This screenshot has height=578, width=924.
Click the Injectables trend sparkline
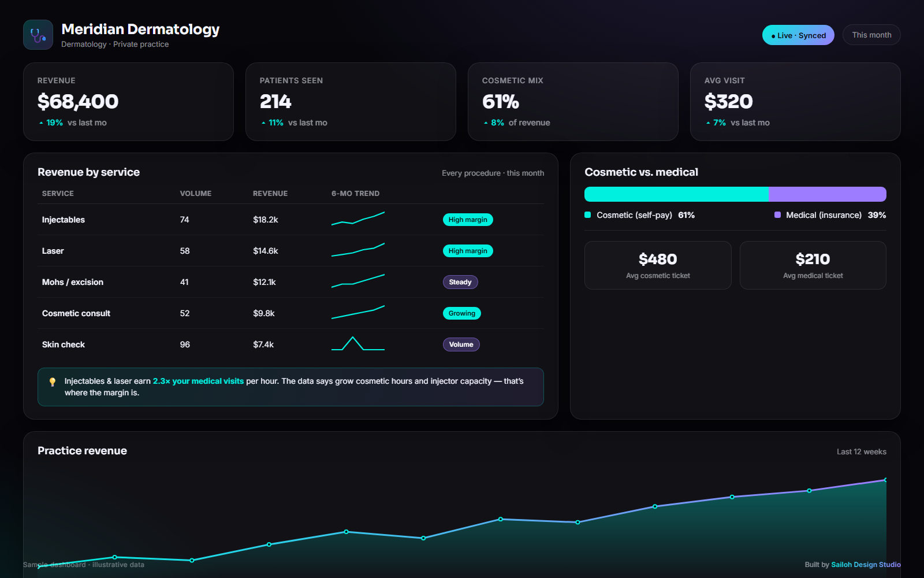[358, 218]
